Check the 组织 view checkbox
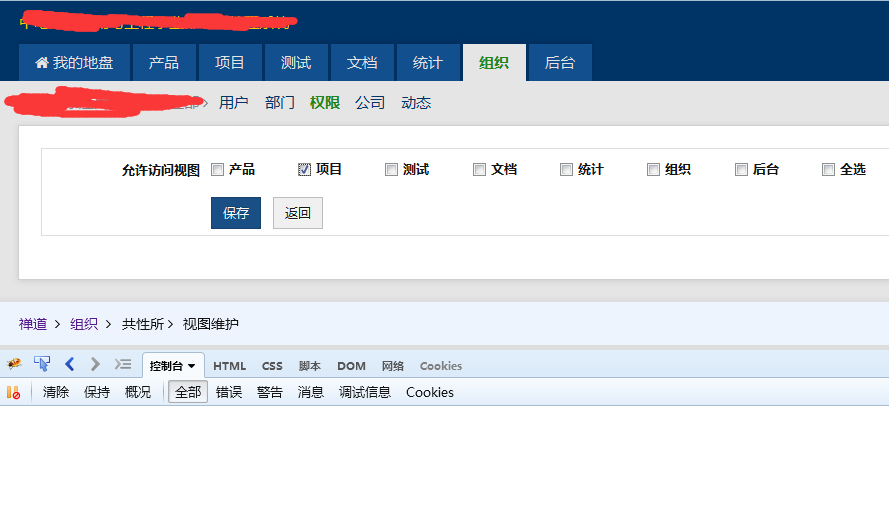 (x=653, y=170)
